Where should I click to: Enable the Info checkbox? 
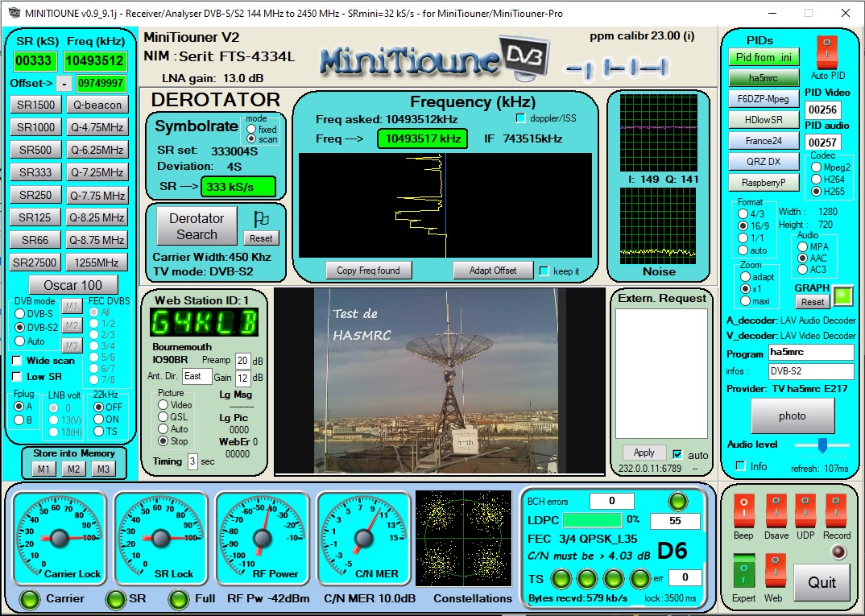[742, 466]
